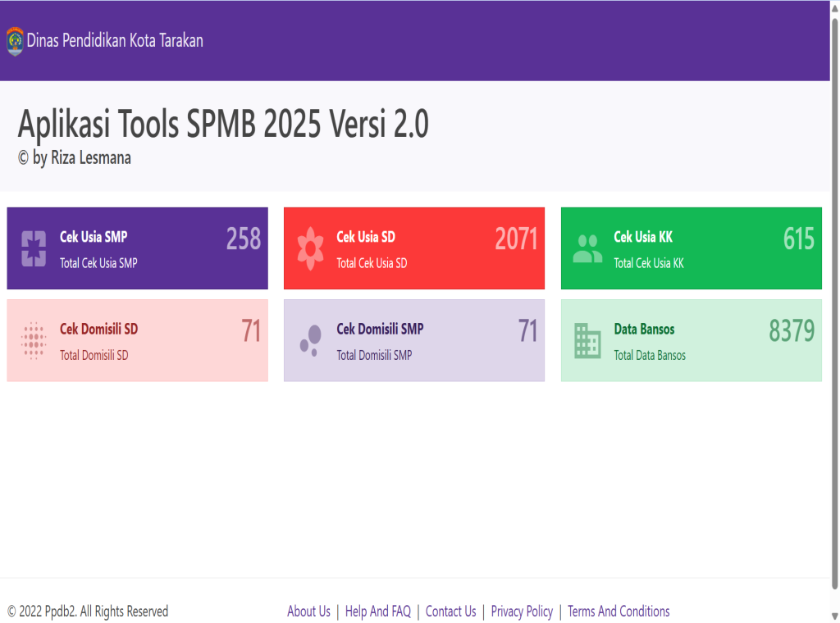Click the bubbles icon on Cek Domisili SMP

click(310, 340)
